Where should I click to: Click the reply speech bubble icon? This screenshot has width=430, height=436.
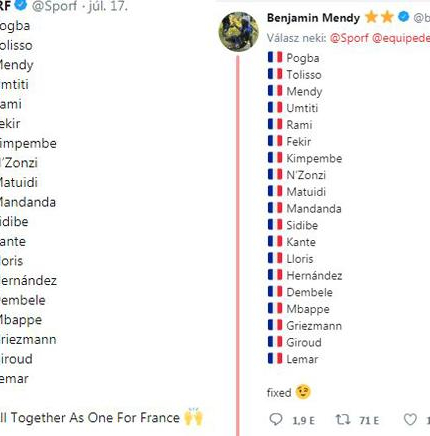coord(276,419)
